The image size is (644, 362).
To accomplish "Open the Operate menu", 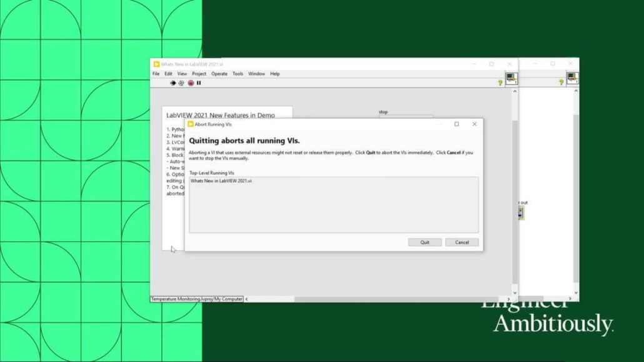I will point(219,74).
